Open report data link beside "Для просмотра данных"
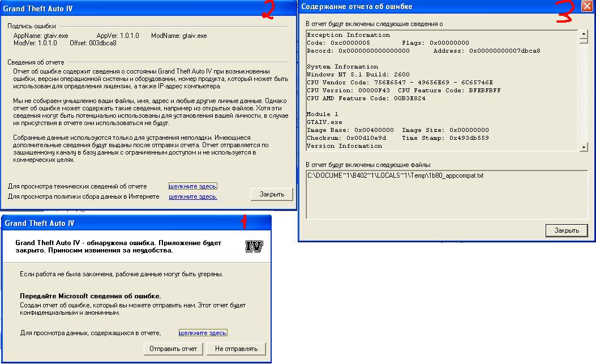The height and width of the screenshot is (364, 596). pos(203,333)
